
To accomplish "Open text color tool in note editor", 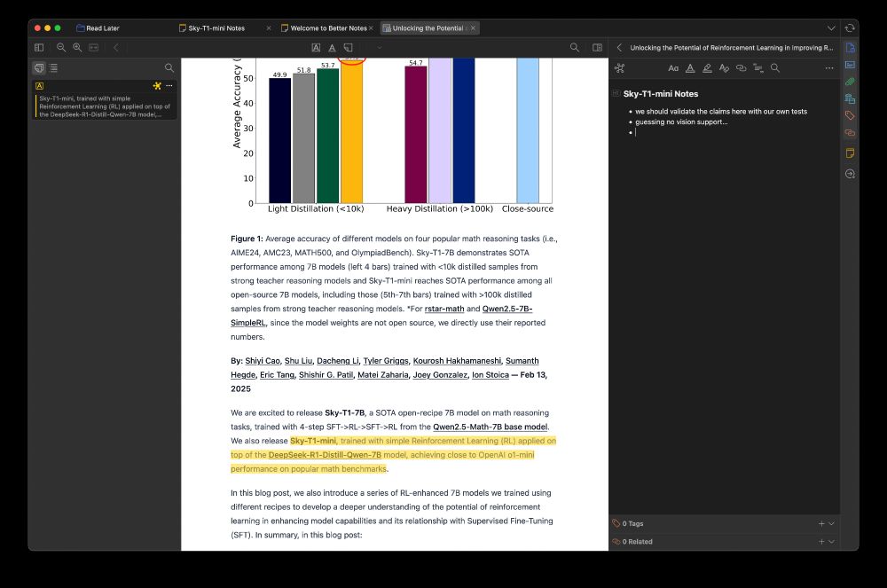I will pos(690,67).
